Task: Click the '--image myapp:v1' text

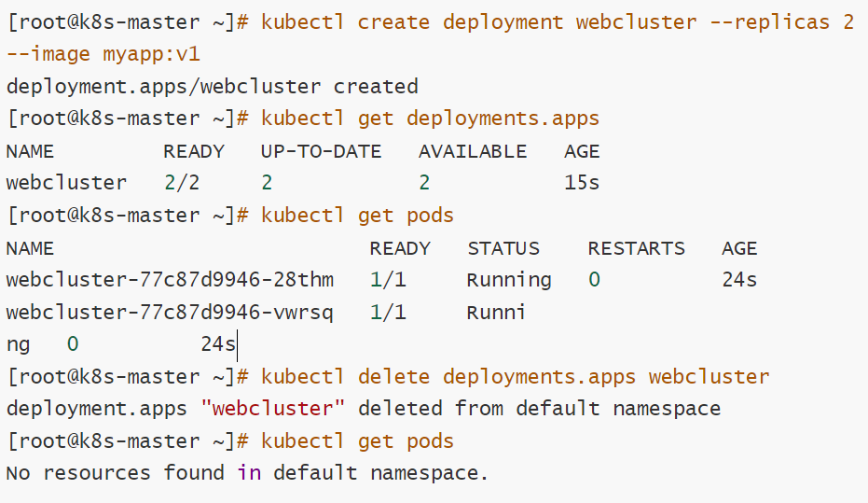Action: click(x=103, y=54)
